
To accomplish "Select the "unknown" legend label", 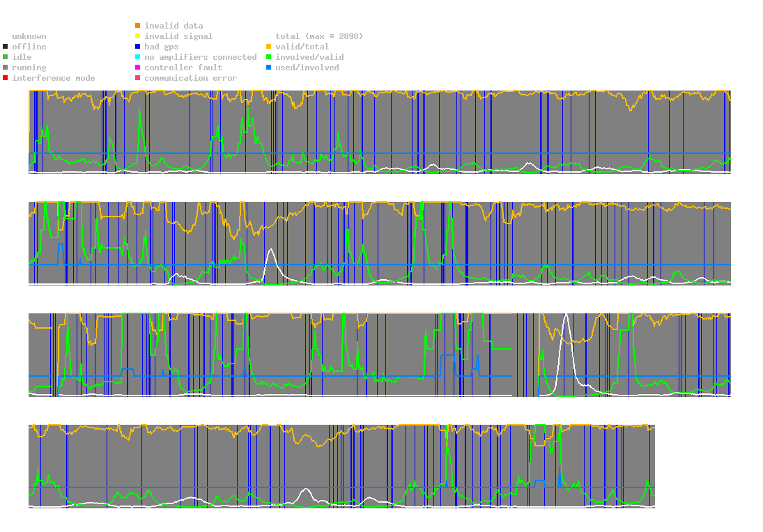I will (x=29, y=36).
